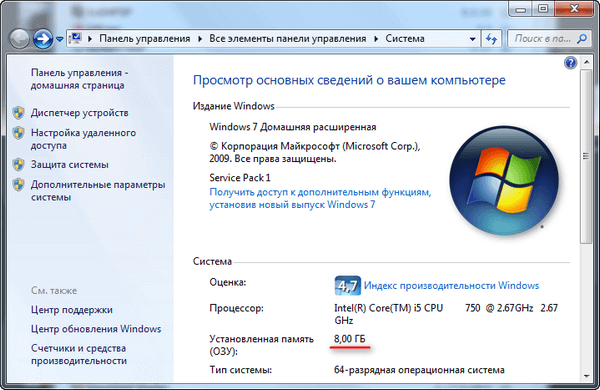
Task: Select Все элементы панели управления breadcrumb
Action: (287, 39)
